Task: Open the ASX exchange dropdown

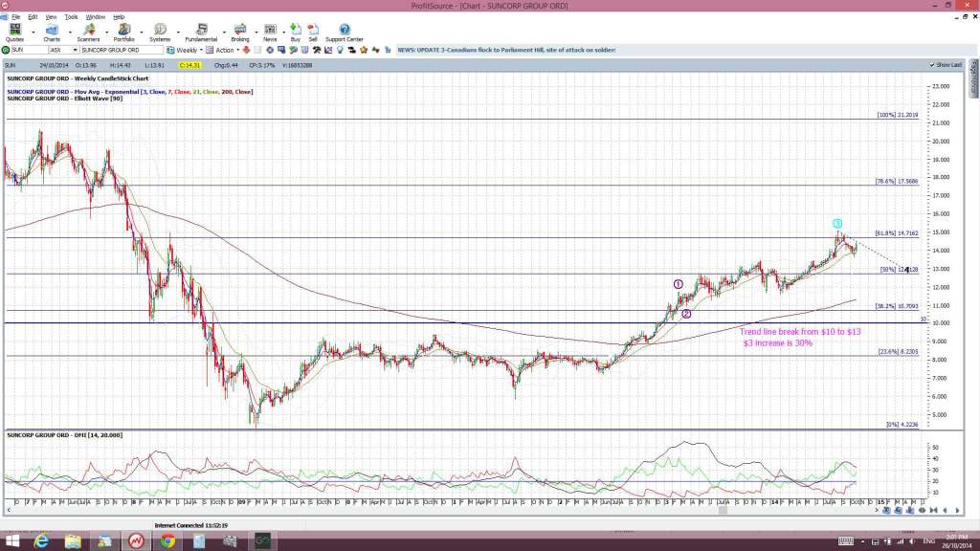Action: [75, 50]
